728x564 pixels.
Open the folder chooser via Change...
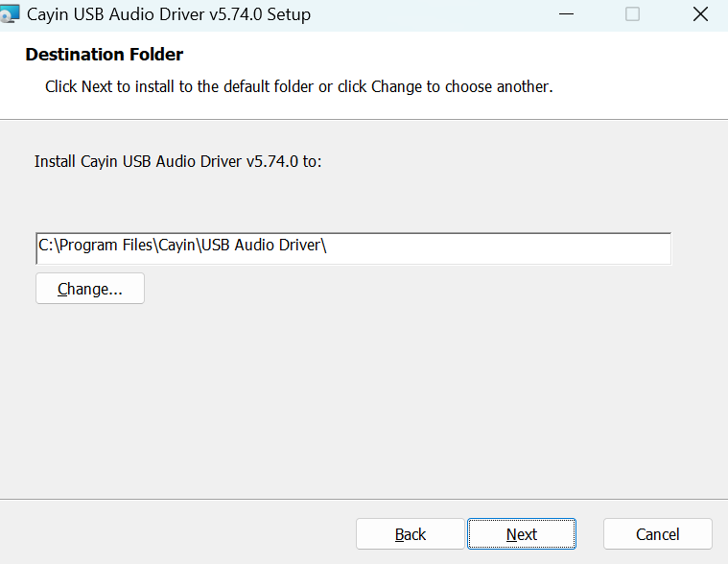tap(90, 289)
